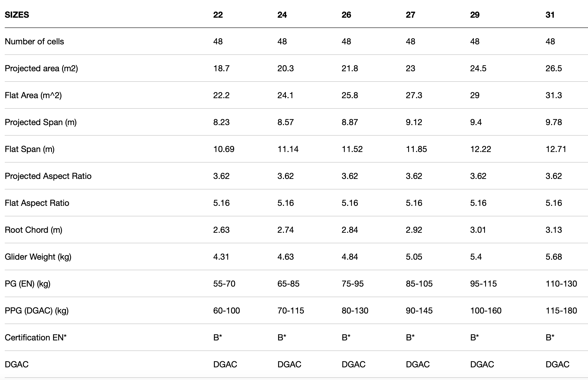Click the Glider Weight (kg) label

pyautogui.click(x=38, y=257)
